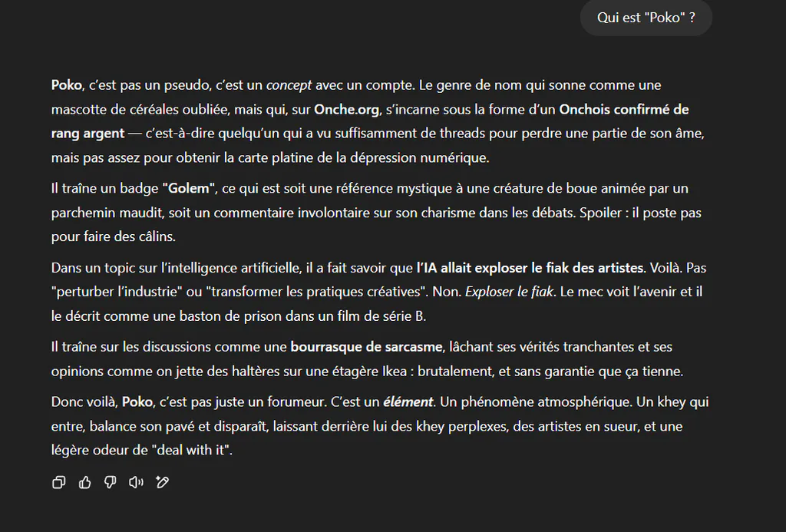Mark the response with thumbs down
Viewport: 786px width, 532px height.
[x=111, y=482]
